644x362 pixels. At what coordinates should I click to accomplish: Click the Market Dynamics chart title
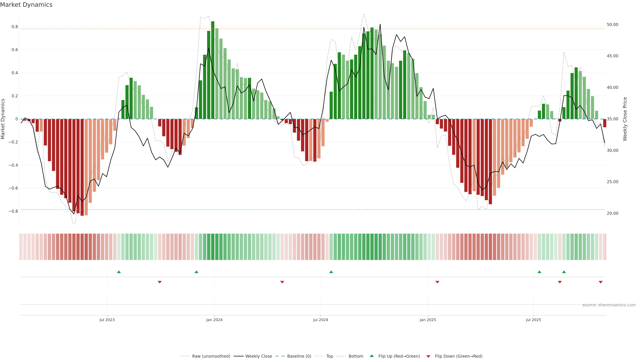26,5
